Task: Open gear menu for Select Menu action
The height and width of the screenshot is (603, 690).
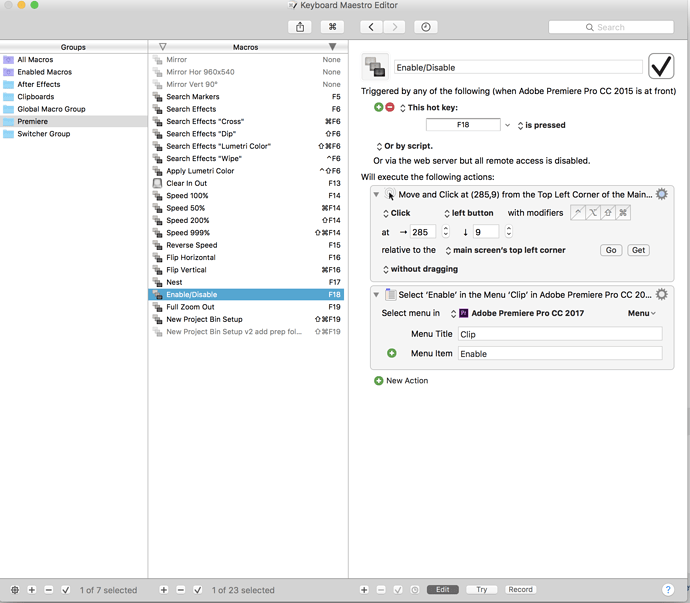Action: 661,294
